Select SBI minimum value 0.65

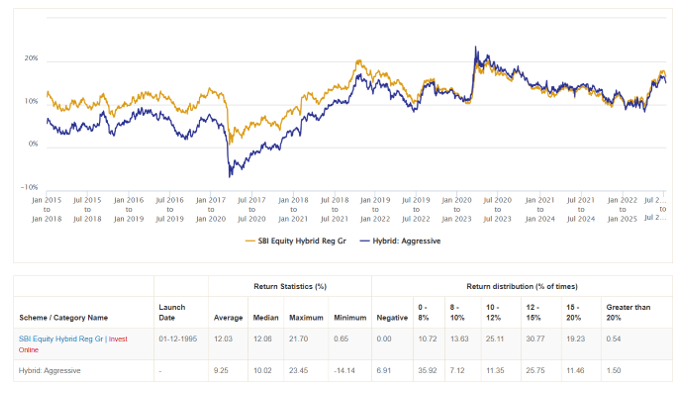[x=341, y=339]
